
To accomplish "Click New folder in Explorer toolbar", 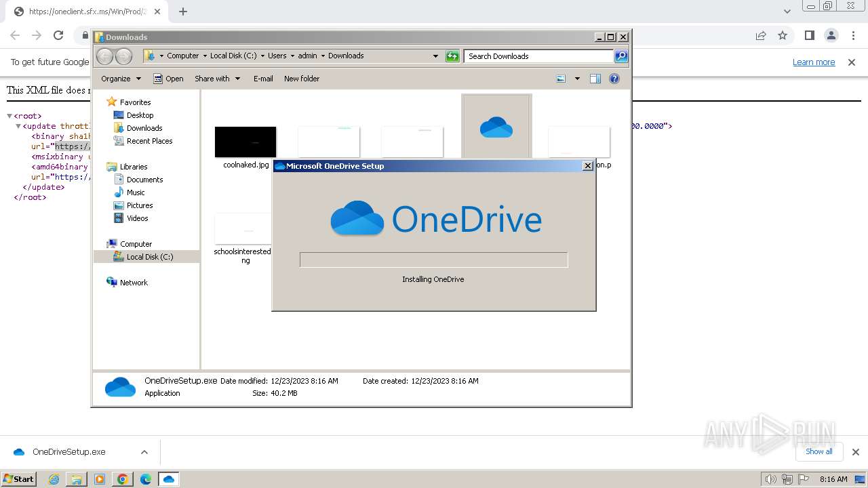I will (x=302, y=79).
